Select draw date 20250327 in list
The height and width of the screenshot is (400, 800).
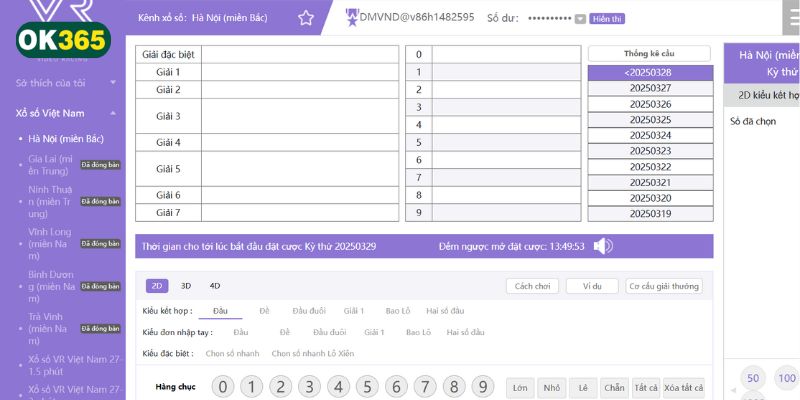coord(649,88)
